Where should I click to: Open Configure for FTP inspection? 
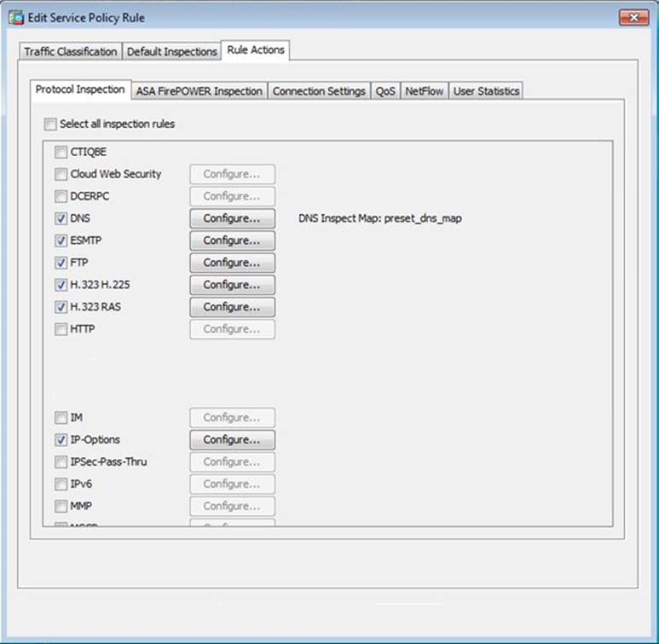point(231,263)
